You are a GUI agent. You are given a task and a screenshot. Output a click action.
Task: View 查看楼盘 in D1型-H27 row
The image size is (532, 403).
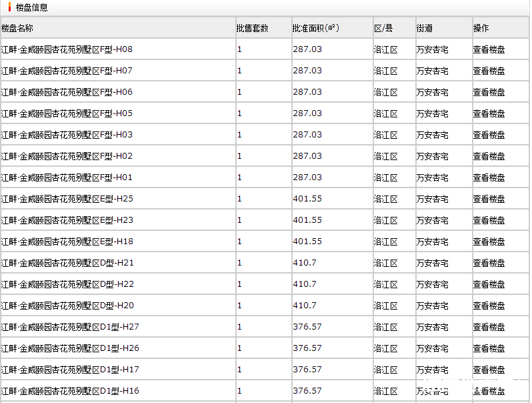point(489,328)
